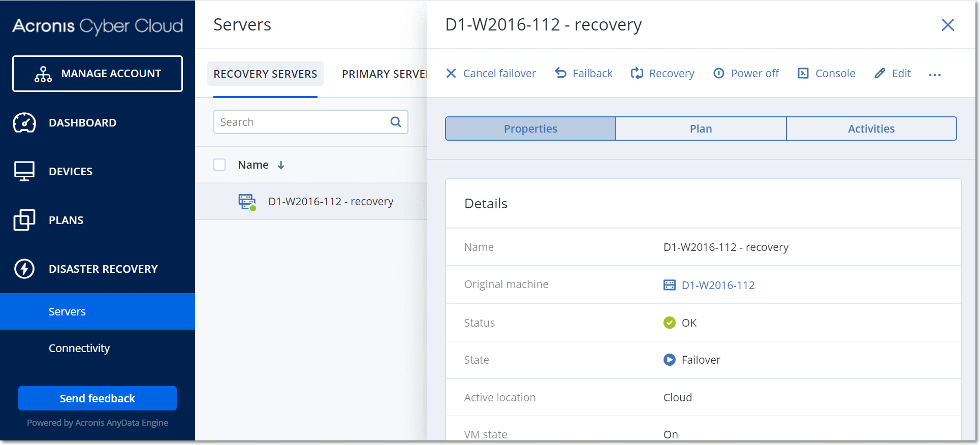The image size is (980, 445).
Task: Click the Name column sort arrow
Action: click(281, 165)
